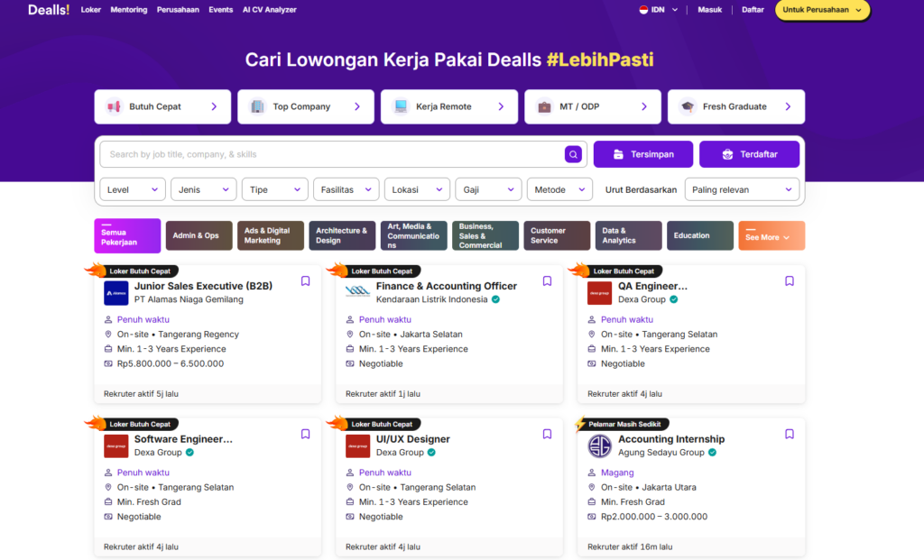This screenshot has width=924, height=560.
Task: Select the Business, Sales & Commercial category
Action: (x=485, y=235)
